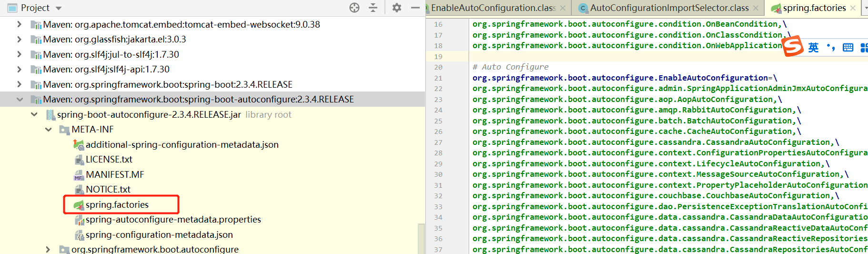Hide the Project panel with minus icon
Viewport: 868px width, 254px height.
coord(415,8)
